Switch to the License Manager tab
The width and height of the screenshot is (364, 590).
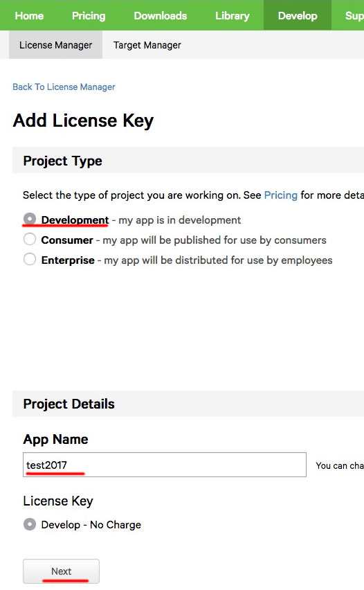55,45
